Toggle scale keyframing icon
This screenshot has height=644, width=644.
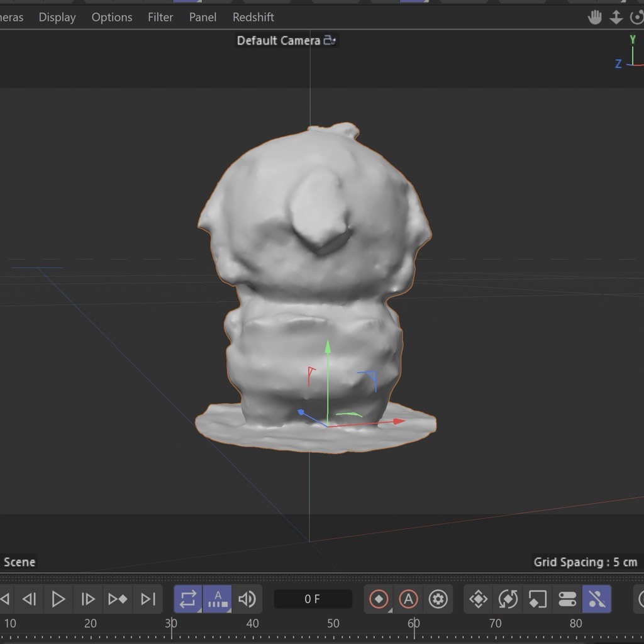pyautogui.click(x=537, y=599)
